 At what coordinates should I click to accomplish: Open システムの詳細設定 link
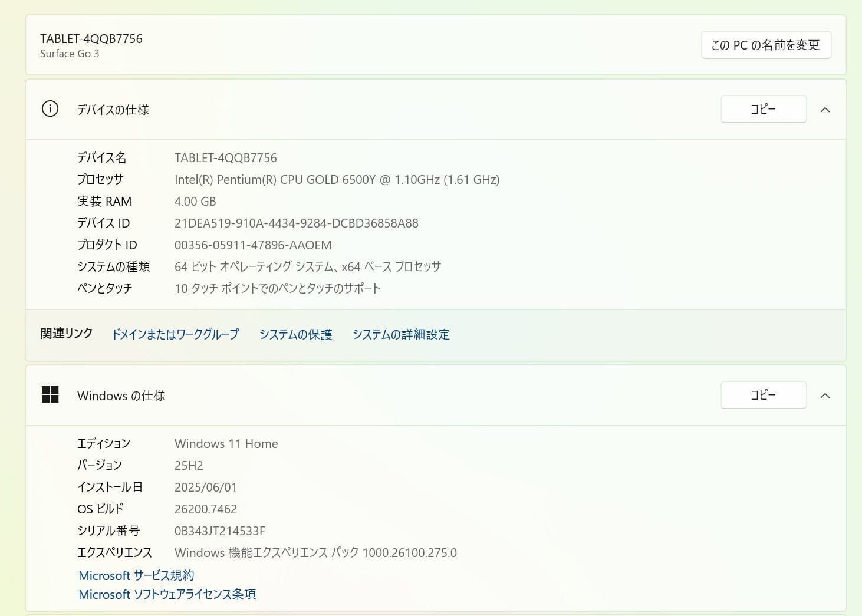click(401, 334)
